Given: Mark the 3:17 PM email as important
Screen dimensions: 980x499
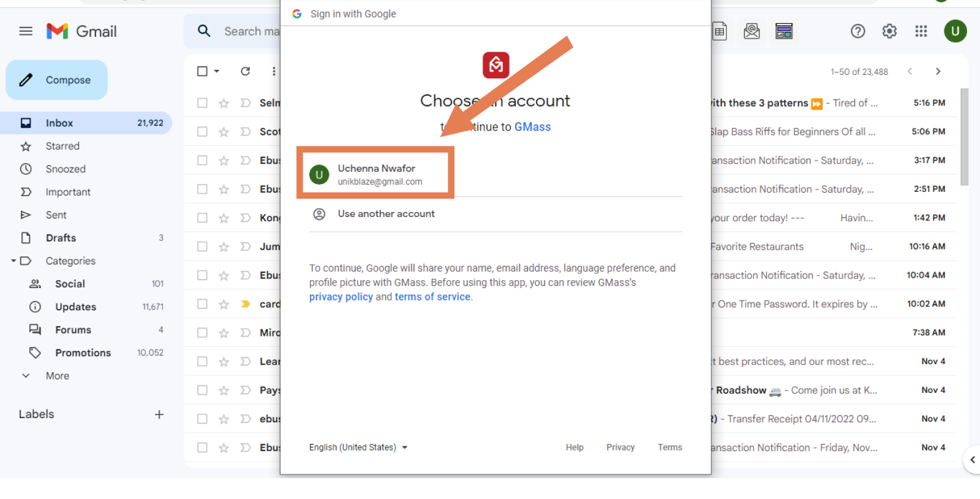Looking at the screenshot, I should point(246,161).
